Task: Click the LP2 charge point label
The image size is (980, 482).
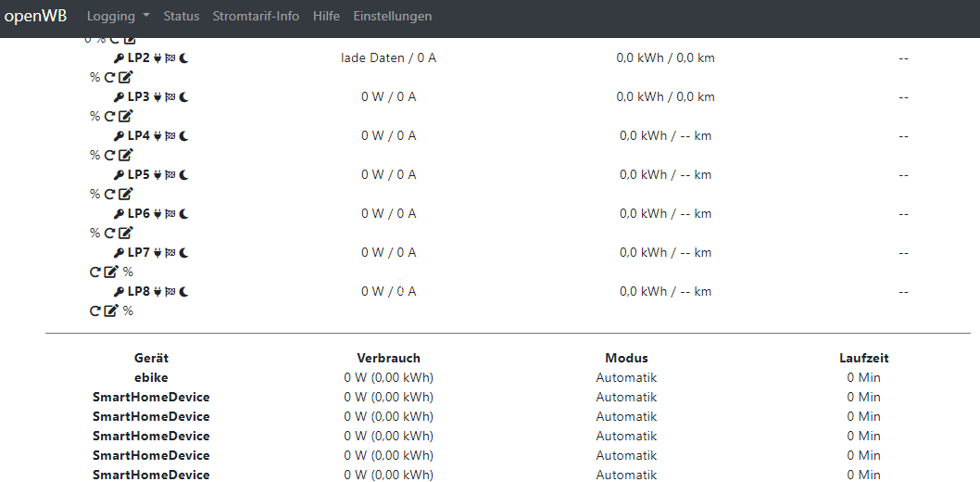Action: point(139,58)
